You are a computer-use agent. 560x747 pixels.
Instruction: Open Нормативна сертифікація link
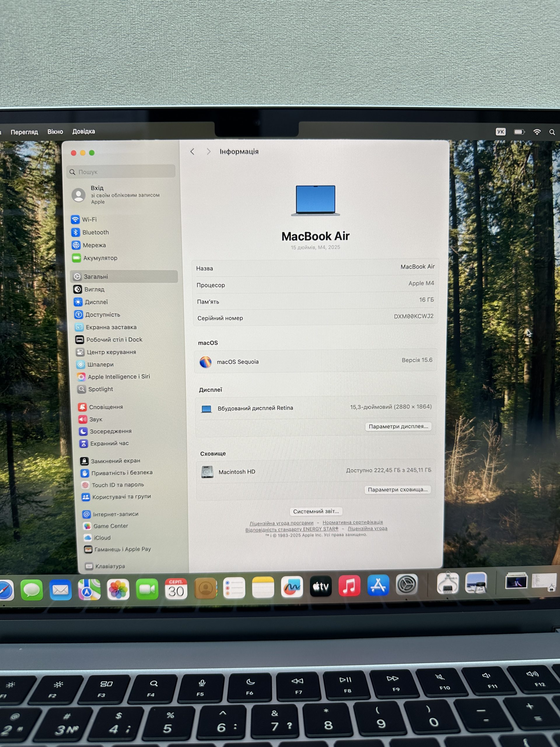pos(353,522)
